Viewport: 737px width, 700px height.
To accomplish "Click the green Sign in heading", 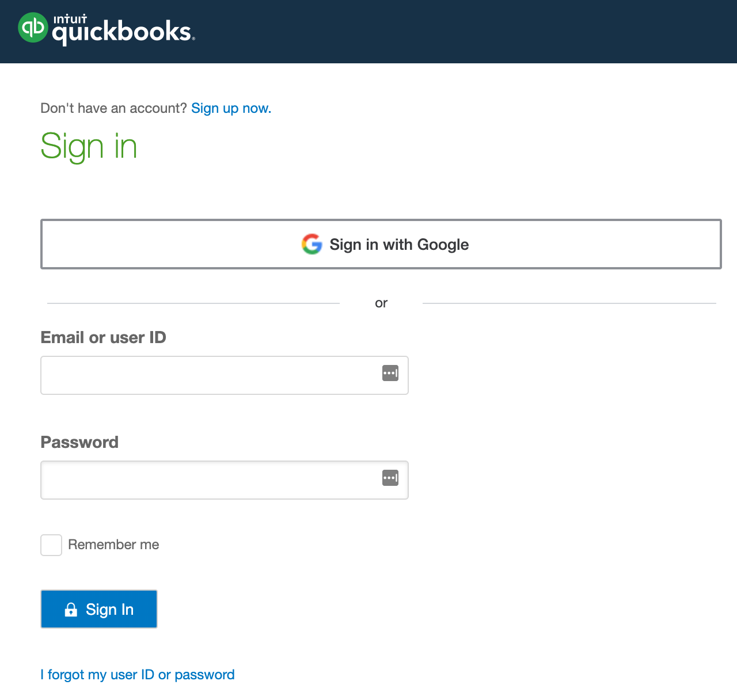I will pyautogui.click(x=89, y=147).
